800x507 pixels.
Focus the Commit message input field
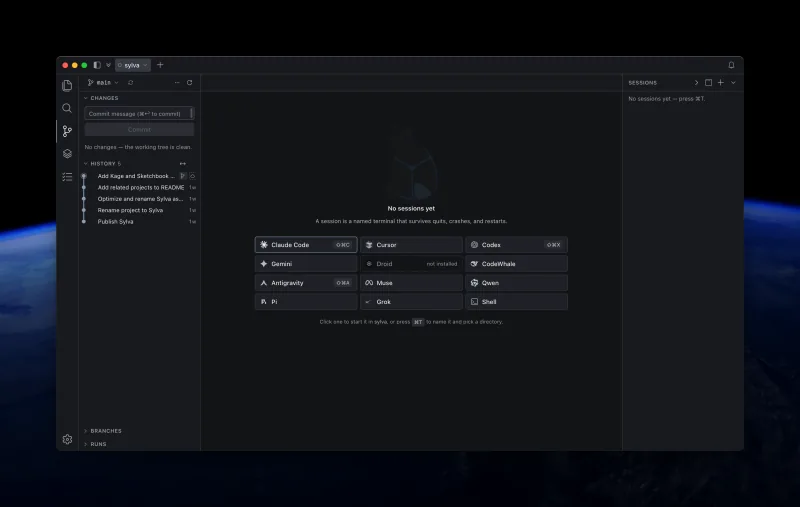click(x=139, y=114)
